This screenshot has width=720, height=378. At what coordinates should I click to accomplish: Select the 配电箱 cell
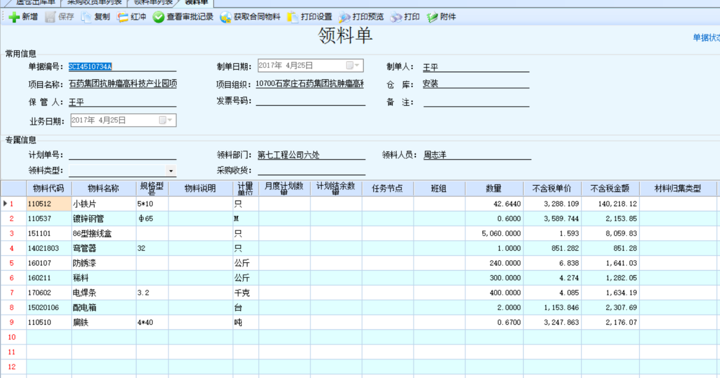pos(103,307)
